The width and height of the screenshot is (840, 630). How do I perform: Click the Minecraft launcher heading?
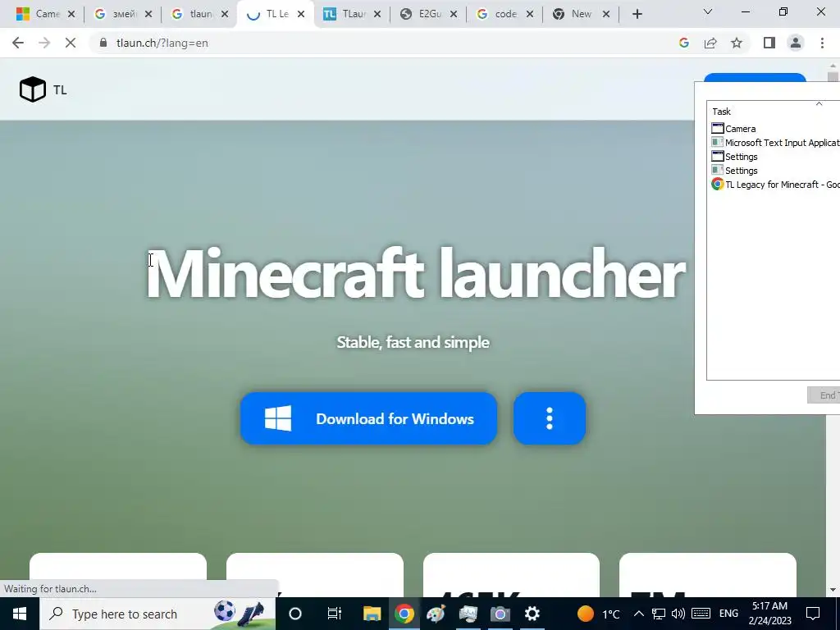[x=415, y=273]
